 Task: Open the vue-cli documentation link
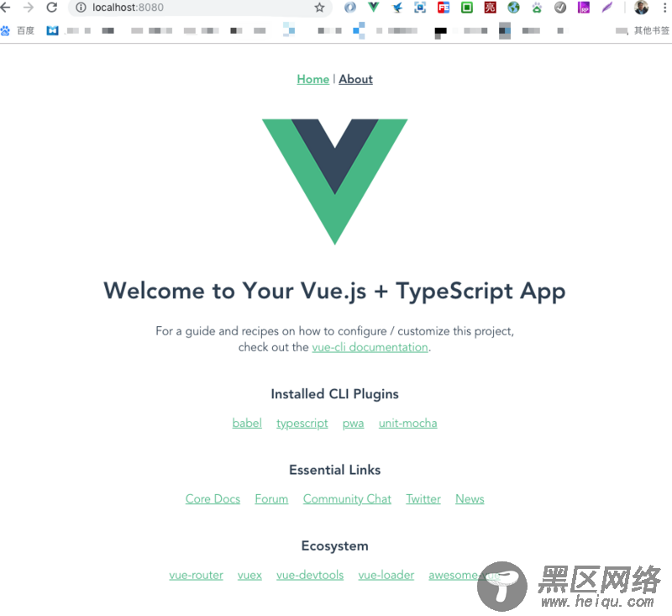click(x=370, y=347)
